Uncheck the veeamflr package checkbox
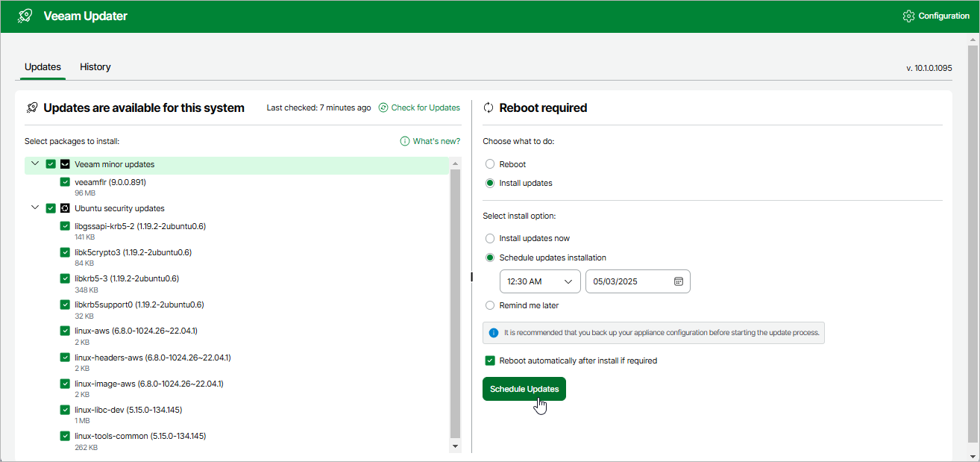This screenshot has height=462, width=980. [65, 182]
